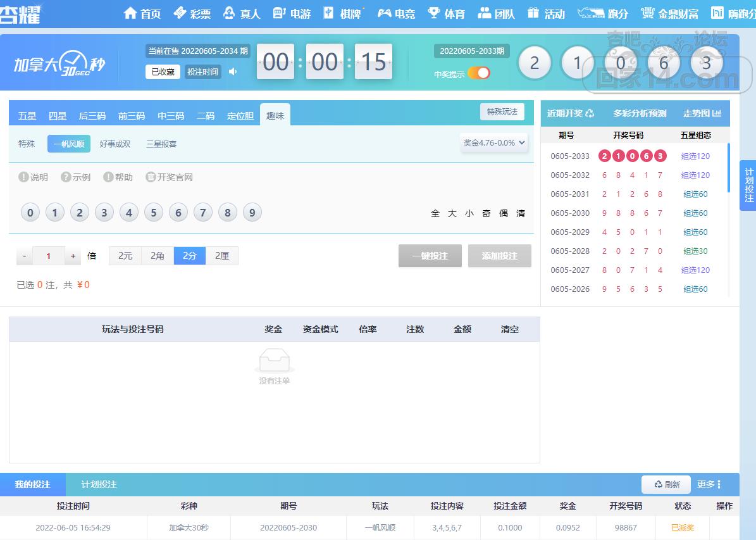Viewport: 756px width, 540px height.
Task: Switch to the 五星 play tab
Action: tap(27, 116)
